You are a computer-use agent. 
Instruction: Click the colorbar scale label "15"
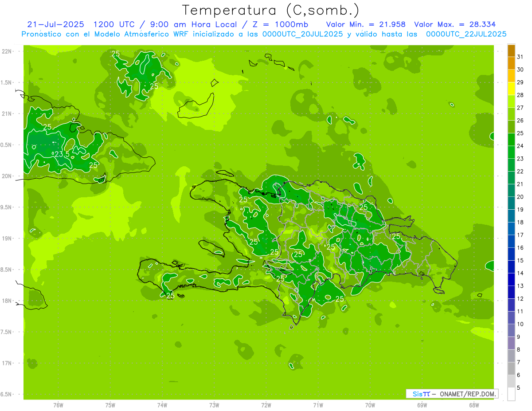pos(520,261)
